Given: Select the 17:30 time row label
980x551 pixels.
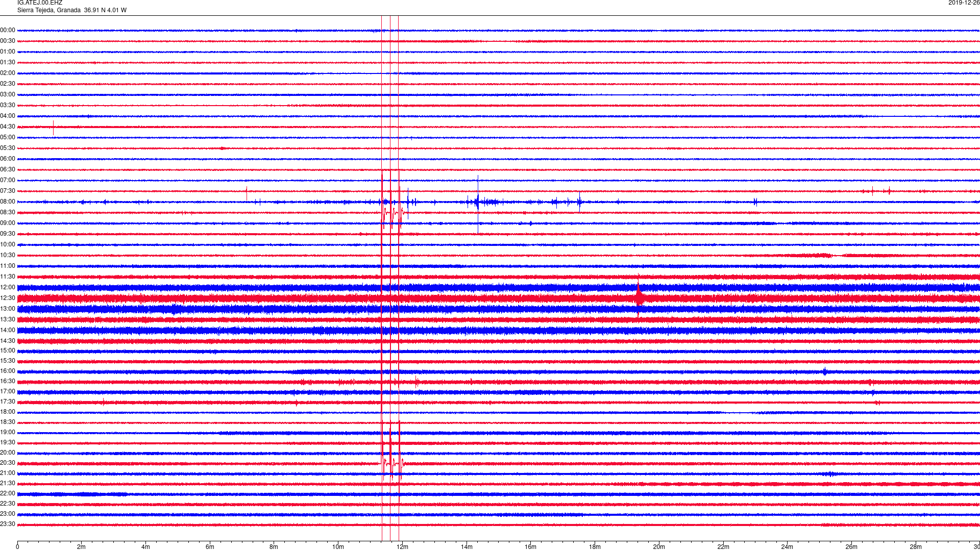Looking at the screenshot, I should coord(8,402).
